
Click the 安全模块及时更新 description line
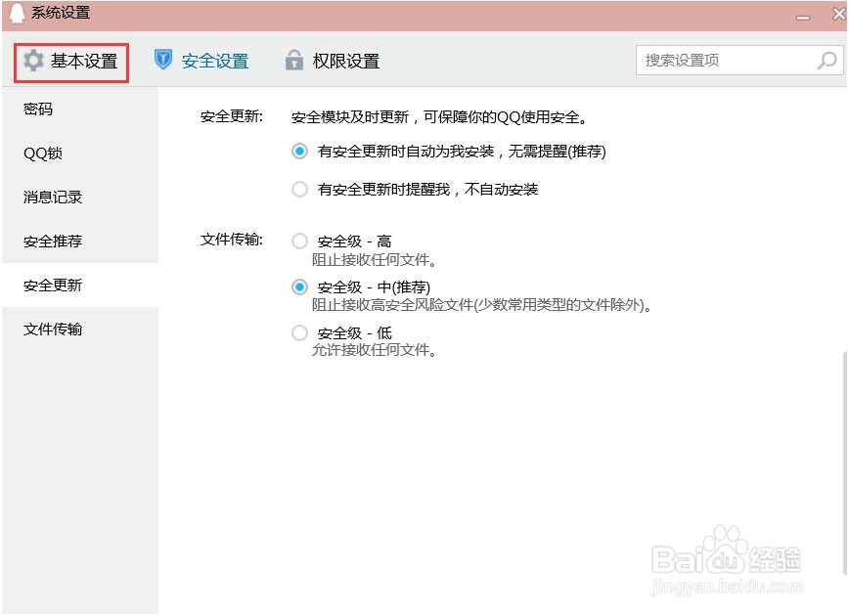coord(439,117)
